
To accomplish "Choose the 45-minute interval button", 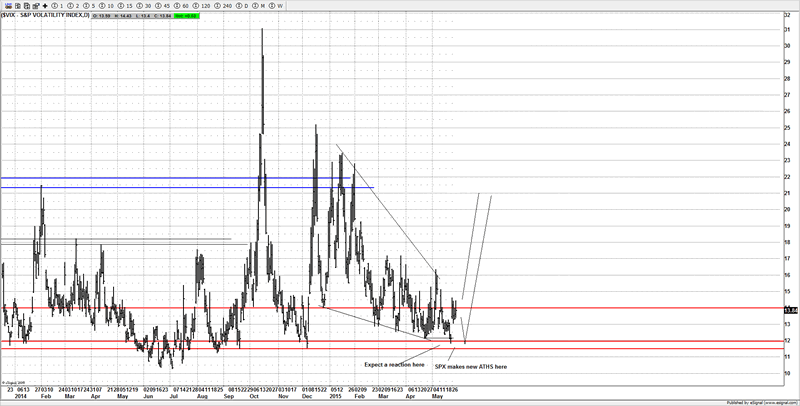I will pos(164,6).
